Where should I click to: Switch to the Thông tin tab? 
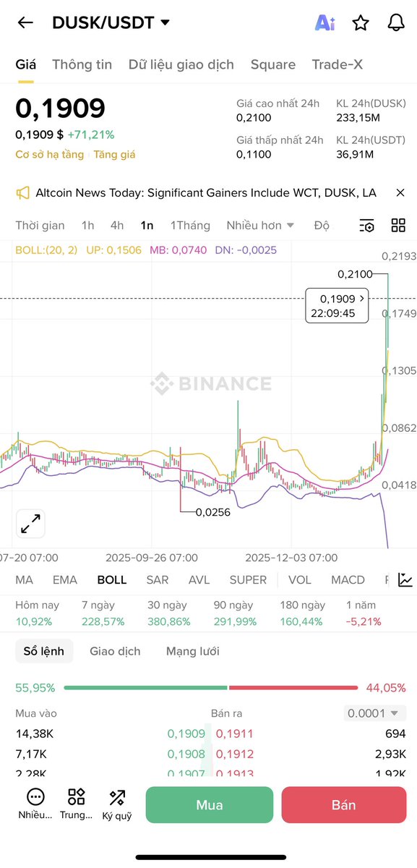coord(82,64)
